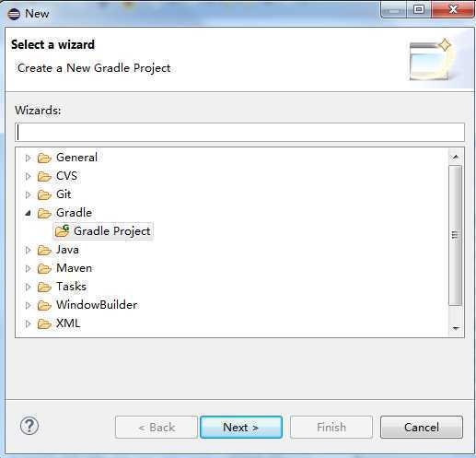Open help with the question mark icon
Viewport: 476px width, 458px height.
click(x=29, y=426)
